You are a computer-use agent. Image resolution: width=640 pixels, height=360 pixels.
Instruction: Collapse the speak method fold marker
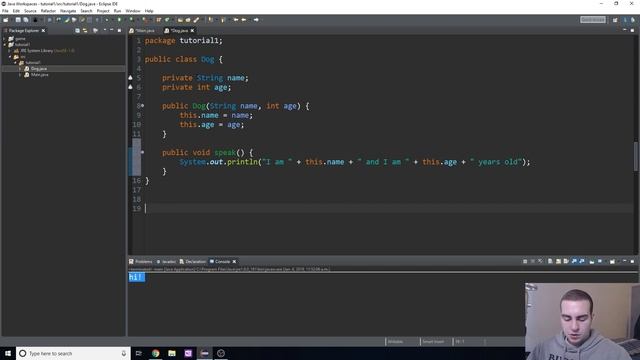[142, 152]
